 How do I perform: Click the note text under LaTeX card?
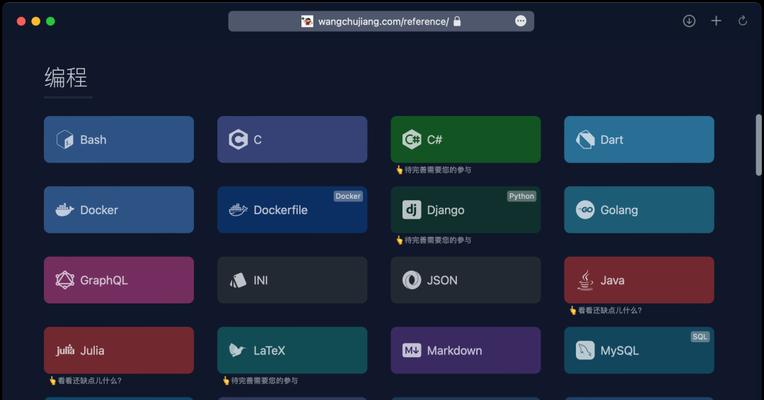(x=260, y=381)
